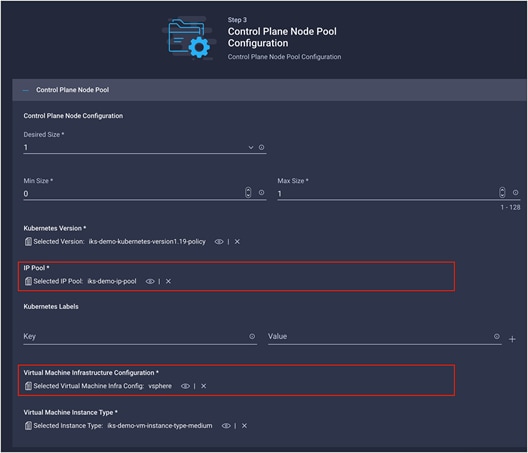Click the Kubernetes Labels heading
This screenshot has height=453, width=528.
click(51, 306)
